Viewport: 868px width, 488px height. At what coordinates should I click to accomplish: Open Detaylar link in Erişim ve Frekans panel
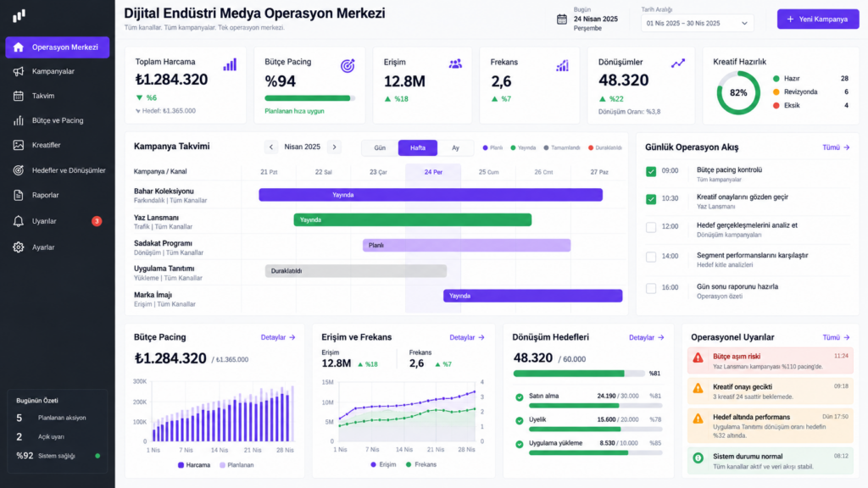(x=467, y=337)
